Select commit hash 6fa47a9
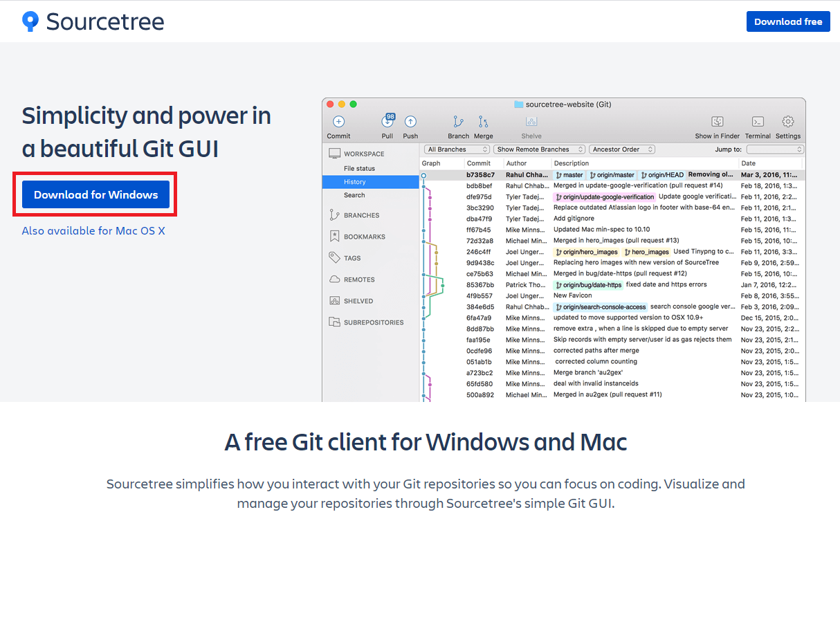The image size is (840, 622). [479, 318]
